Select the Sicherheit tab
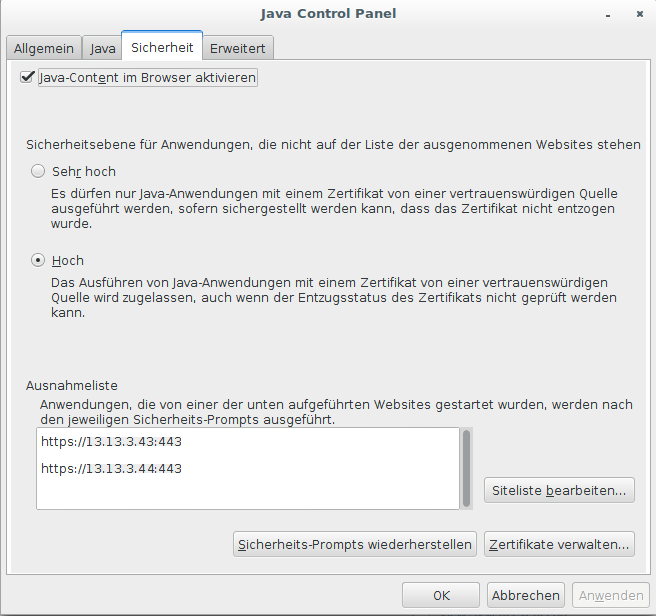Image resolution: width=656 pixels, height=616 pixels. [x=162, y=47]
